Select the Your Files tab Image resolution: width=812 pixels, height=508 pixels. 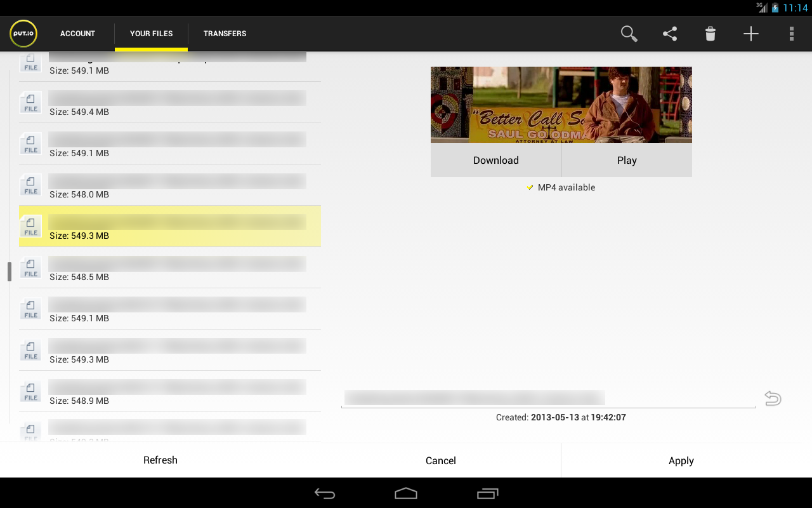click(151, 34)
